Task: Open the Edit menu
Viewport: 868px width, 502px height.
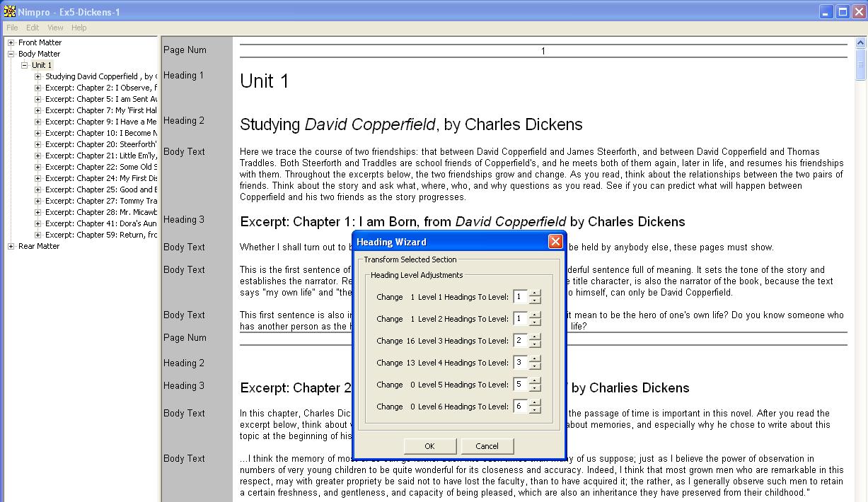Action: click(x=33, y=28)
